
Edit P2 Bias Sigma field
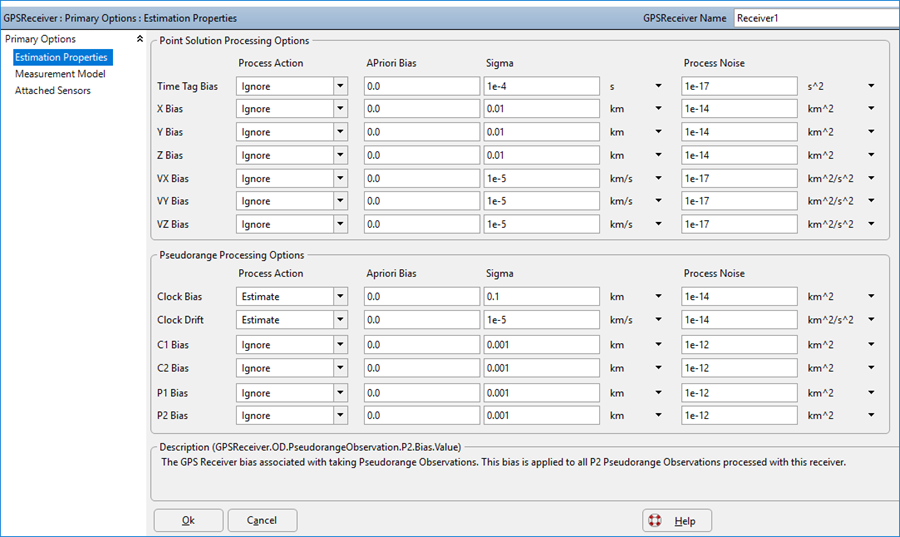(x=542, y=415)
